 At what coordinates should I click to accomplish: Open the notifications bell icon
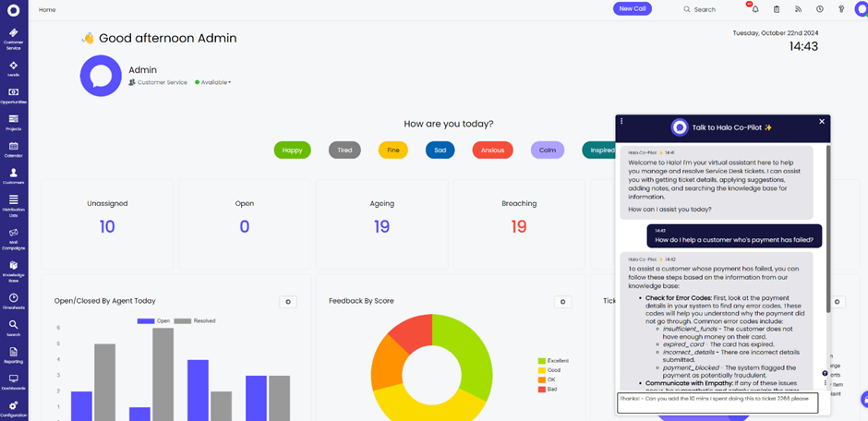(x=754, y=9)
